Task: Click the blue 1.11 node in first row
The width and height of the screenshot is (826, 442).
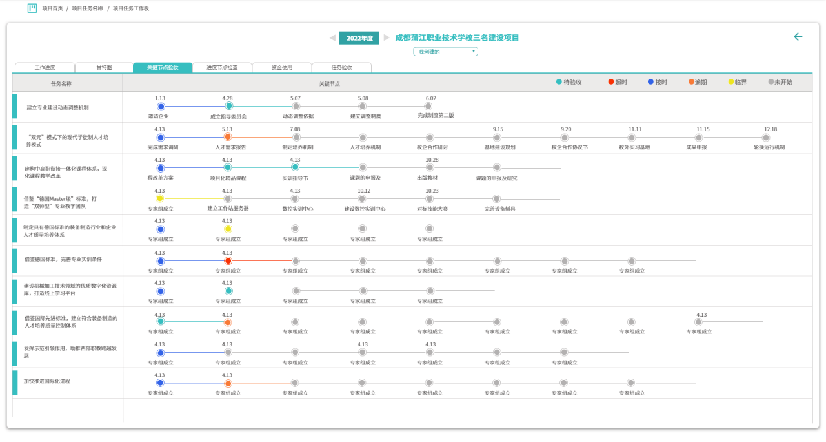Action: pyautogui.click(x=160, y=106)
